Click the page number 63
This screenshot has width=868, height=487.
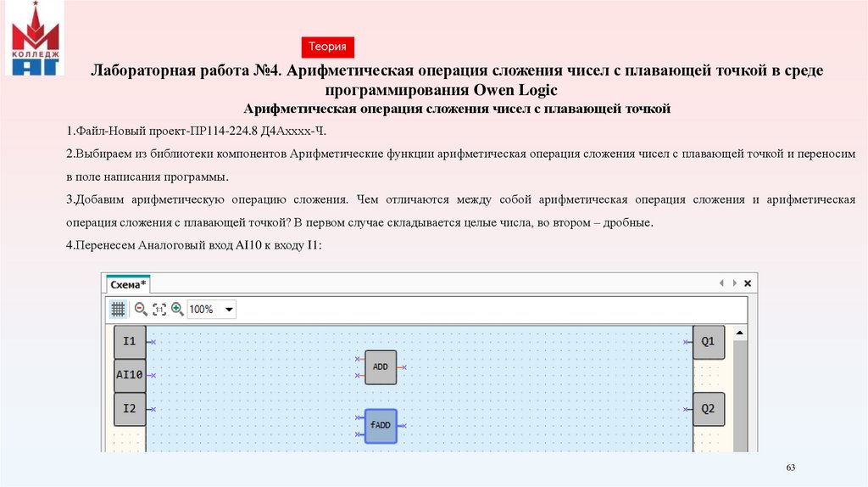(x=791, y=467)
